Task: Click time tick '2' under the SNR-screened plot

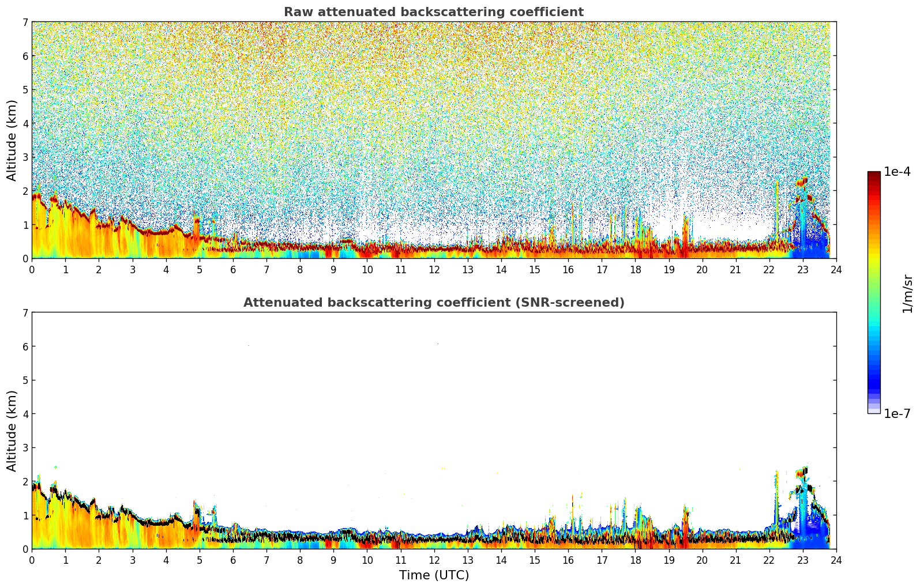Action: tap(99, 560)
